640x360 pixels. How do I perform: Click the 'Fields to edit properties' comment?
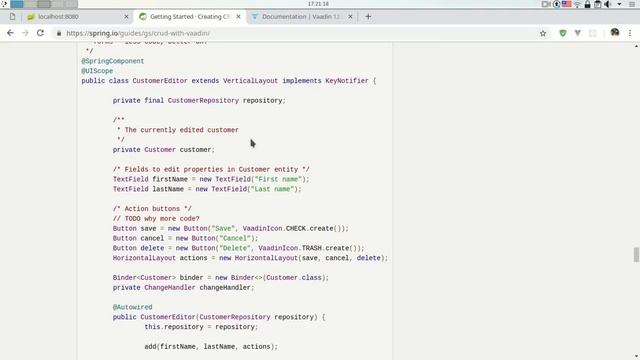click(211, 169)
